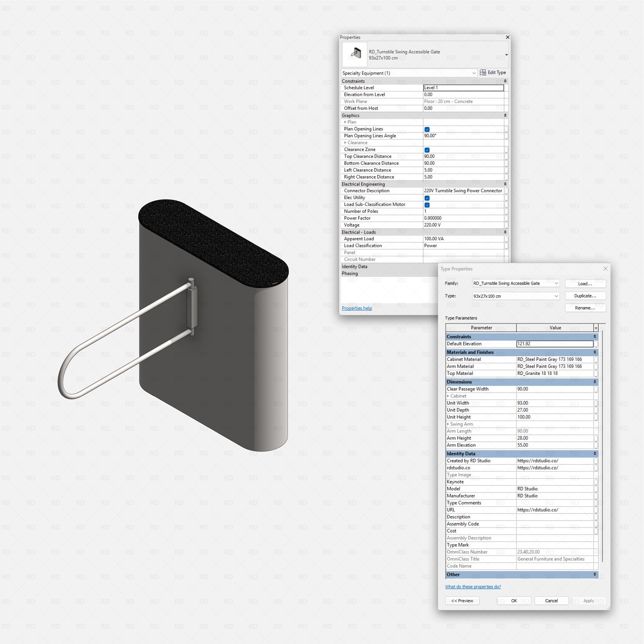Open the Type dropdown showing 93x27x100 cm
The width and height of the screenshot is (644, 644).
pos(516,296)
